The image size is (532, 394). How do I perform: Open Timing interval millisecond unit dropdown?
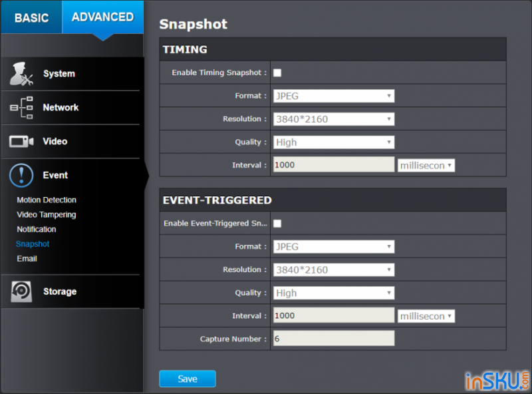pyautogui.click(x=426, y=166)
